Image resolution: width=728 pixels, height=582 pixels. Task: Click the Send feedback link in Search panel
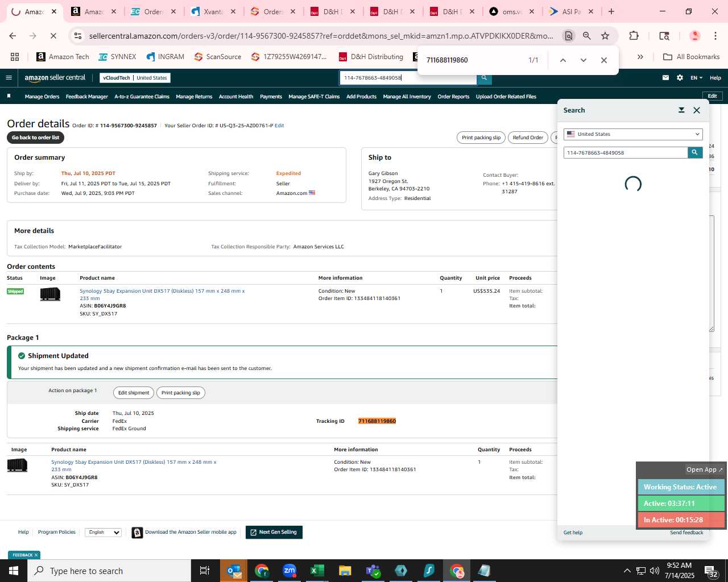[686, 533]
